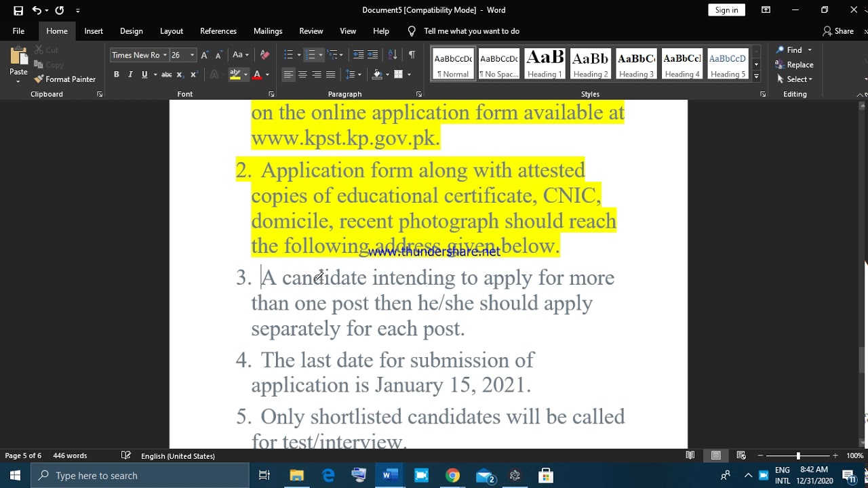This screenshot has width=868, height=488.
Task: Open the Find dropdown arrow
Action: pyautogui.click(x=810, y=50)
